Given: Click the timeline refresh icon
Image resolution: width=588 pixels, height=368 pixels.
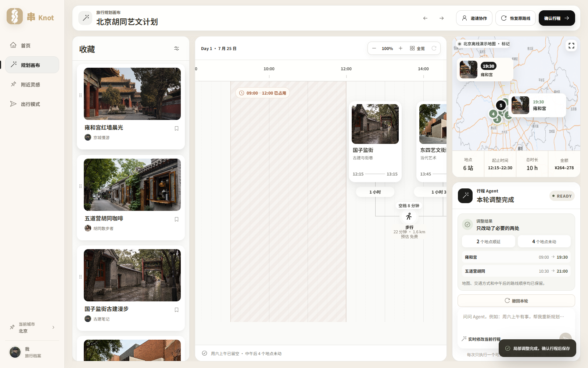Looking at the screenshot, I should [434, 48].
